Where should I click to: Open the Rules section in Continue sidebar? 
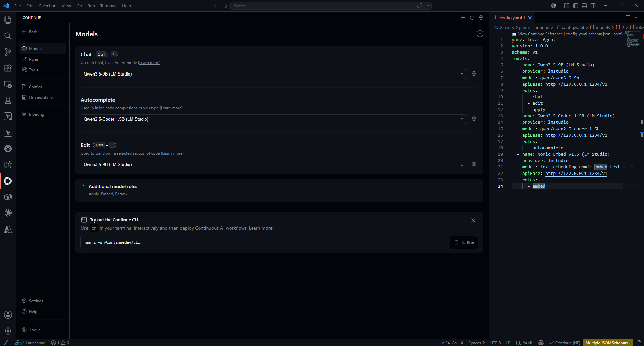tap(43, 59)
